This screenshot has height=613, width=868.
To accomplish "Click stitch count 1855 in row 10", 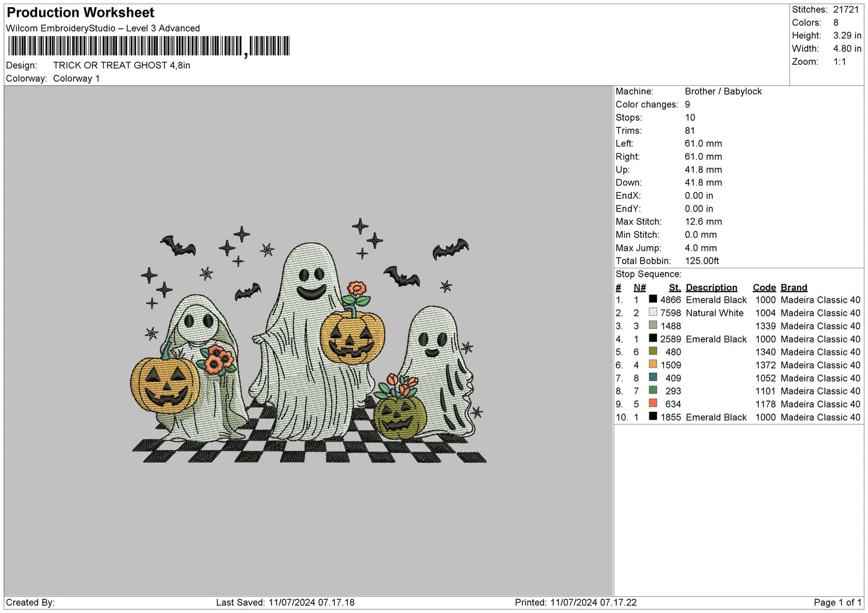I will 670,417.
